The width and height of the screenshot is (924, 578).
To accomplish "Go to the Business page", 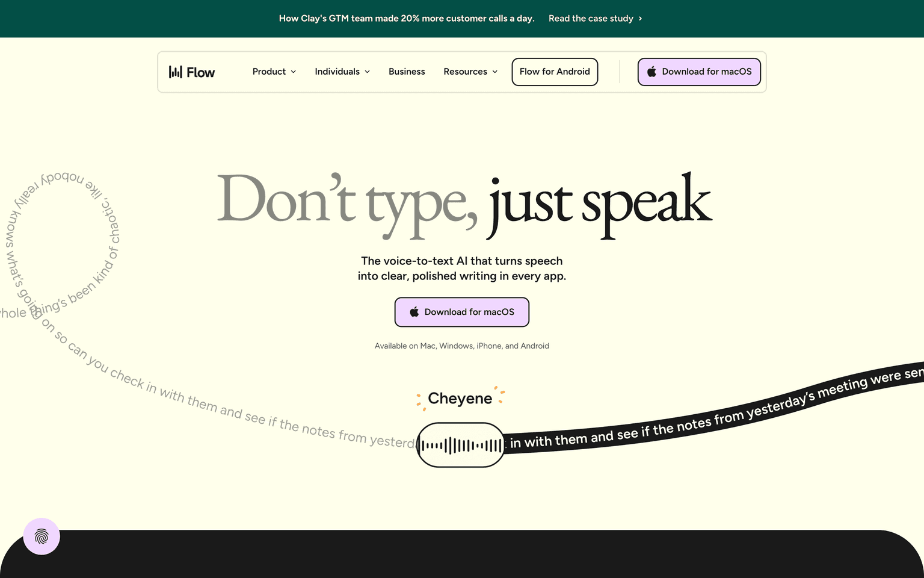I will (407, 72).
